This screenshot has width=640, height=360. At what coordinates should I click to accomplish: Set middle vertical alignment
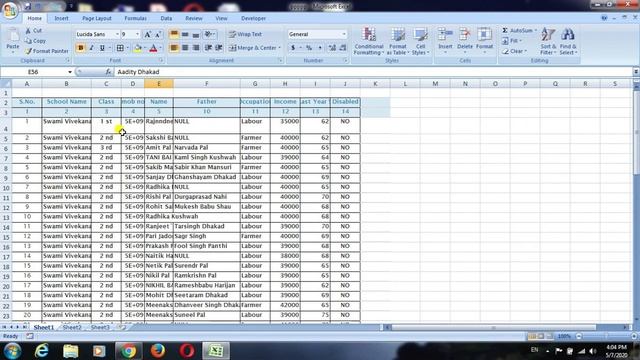click(185, 35)
